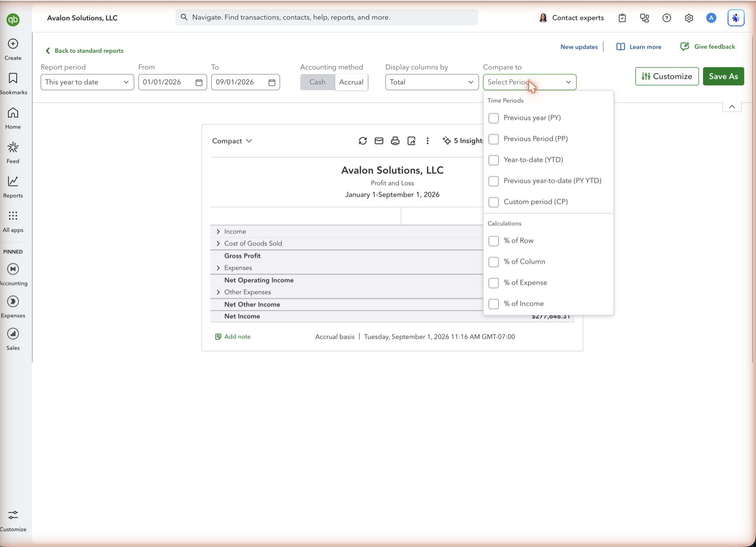The height and width of the screenshot is (547, 756).
Task: Check % of Income calculation
Action: click(493, 304)
